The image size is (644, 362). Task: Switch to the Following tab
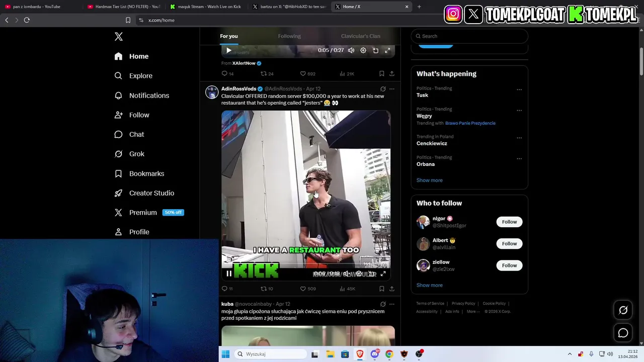click(x=289, y=36)
